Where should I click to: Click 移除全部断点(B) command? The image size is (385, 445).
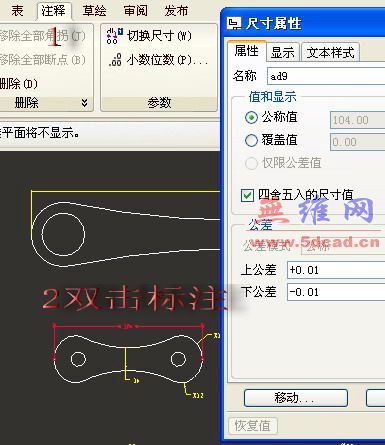tap(42, 60)
